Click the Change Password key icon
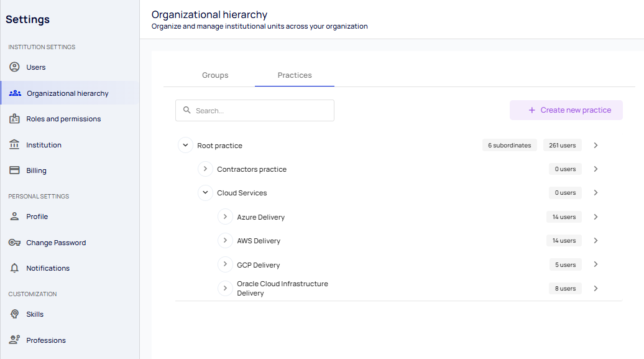Image resolution: width=644 pixels, height=359 pixels. coord(14,243)
